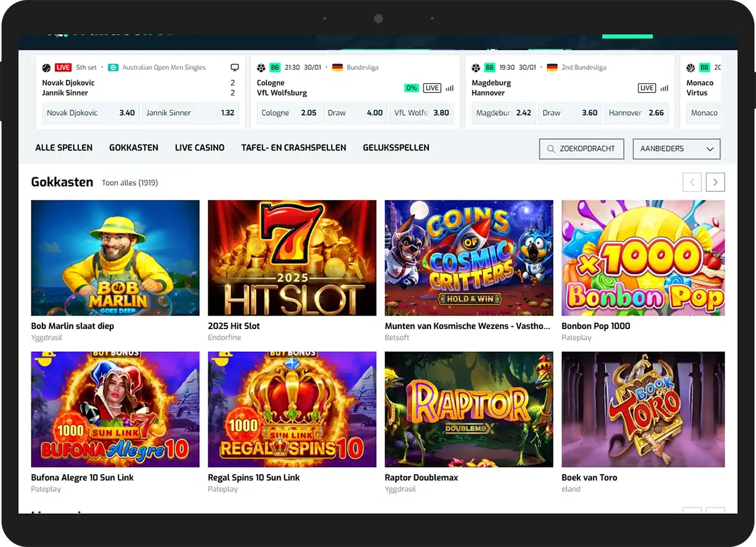The image size is (756, 547).
Task: Open the Alle Spellen tab
Action: 64,148
